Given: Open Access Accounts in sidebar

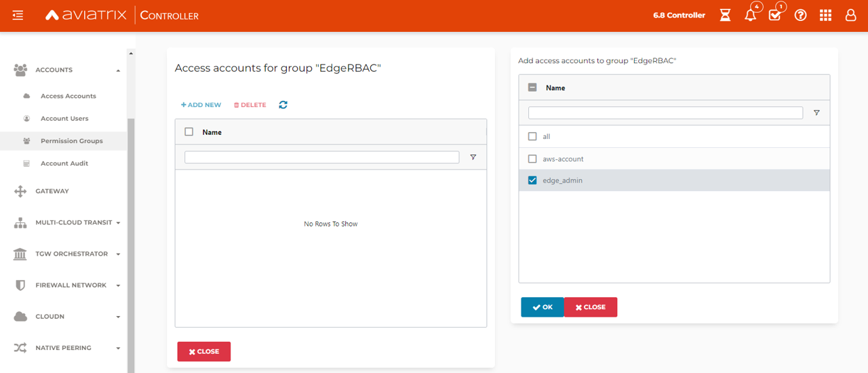Looking at the screenshot, I should tap(68, 96).
